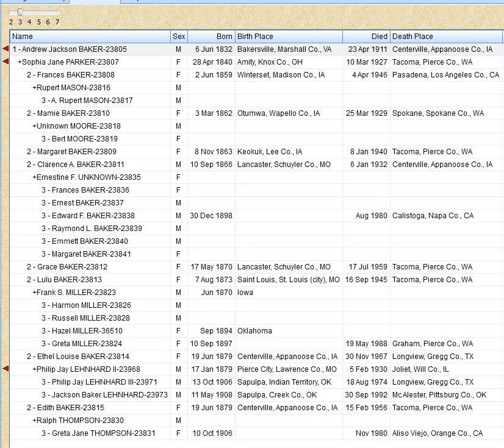Click red arrow beside Andrew Jackson BAKER

pos(5,49)
